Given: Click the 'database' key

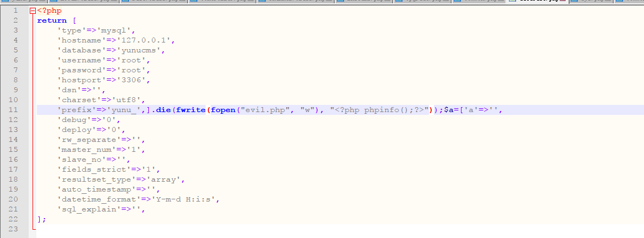Looking at the screenshot, I should (x=82, y=51).
